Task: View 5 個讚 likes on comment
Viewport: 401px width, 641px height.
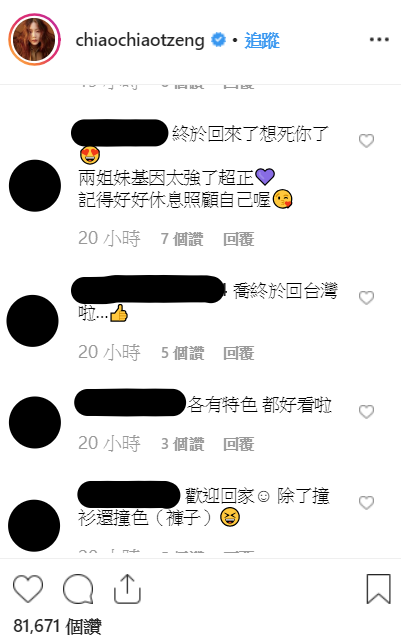Action: (x=182, y=353)
